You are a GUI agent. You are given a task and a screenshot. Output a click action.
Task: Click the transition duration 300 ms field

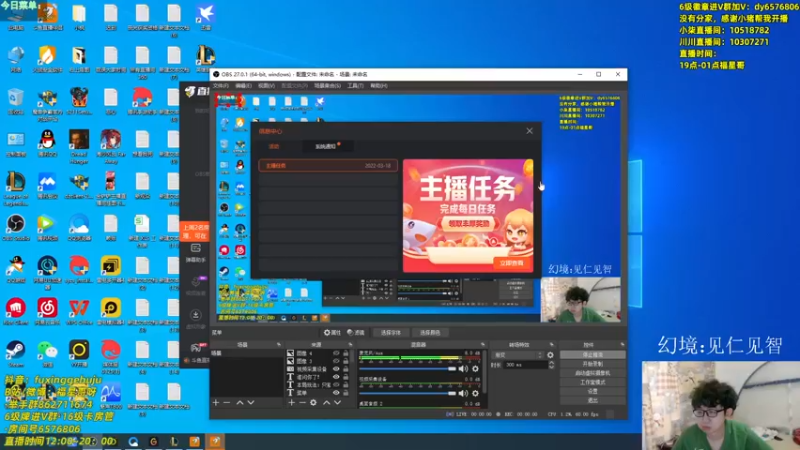click(x=526, y=365)
